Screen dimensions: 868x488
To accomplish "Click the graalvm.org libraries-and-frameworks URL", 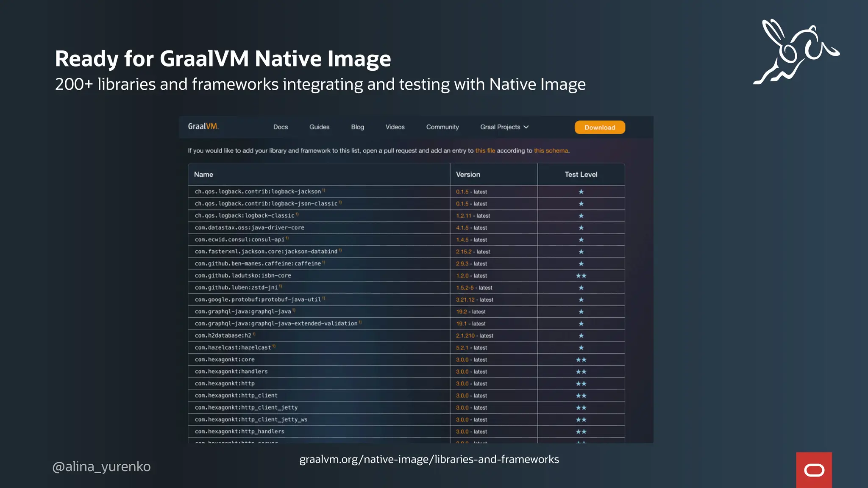I will (x=429, y=459).
